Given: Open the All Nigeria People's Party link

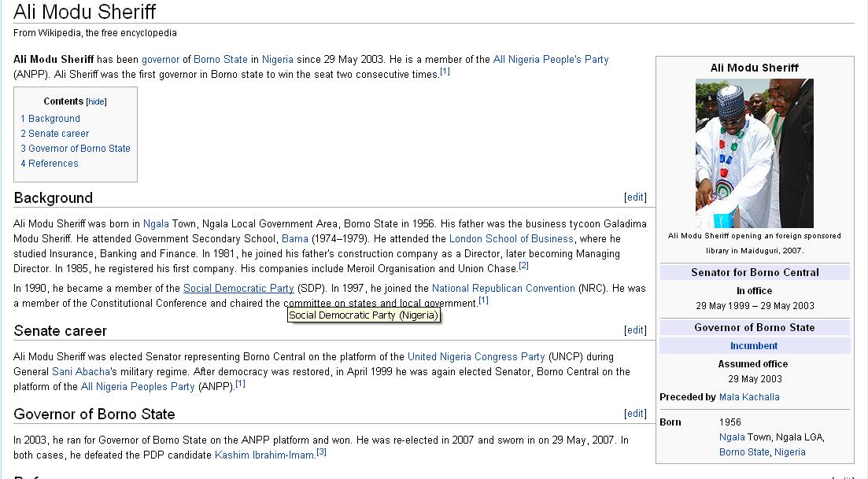Looking at the screenshot, I should pos(550,60).
